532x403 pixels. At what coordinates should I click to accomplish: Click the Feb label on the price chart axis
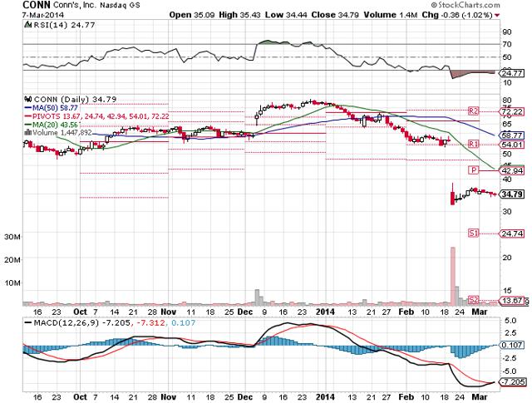(x=406, y=312)
